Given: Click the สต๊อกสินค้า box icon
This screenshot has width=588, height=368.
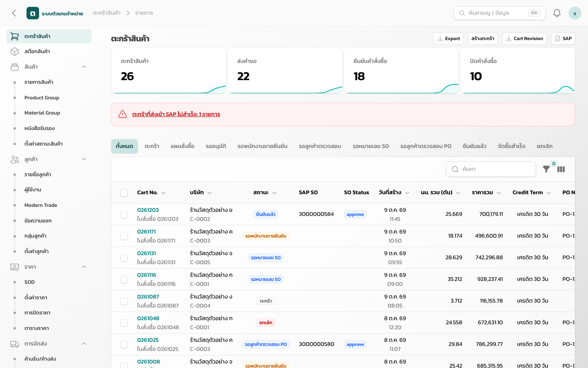Looking at the screenshot, I should coord(15,51).
